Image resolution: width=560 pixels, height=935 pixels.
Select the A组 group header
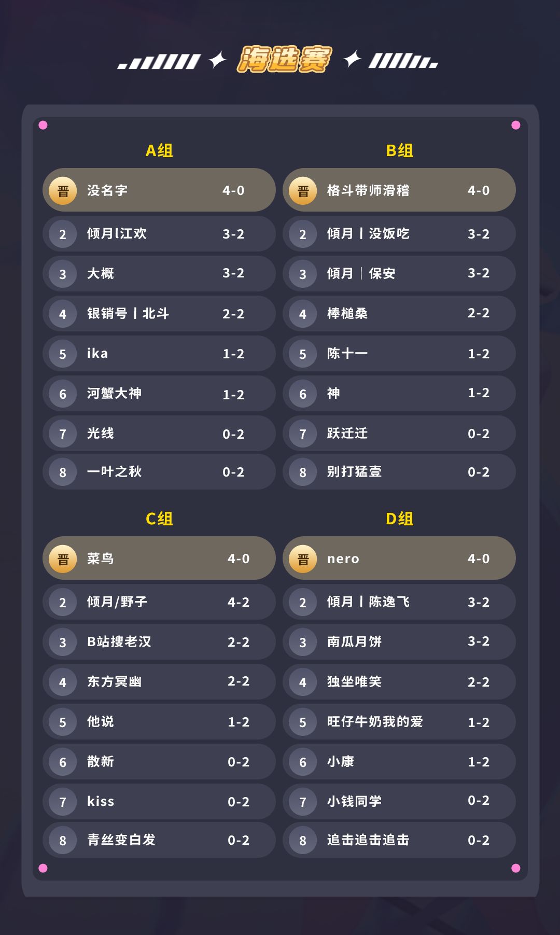(x=159, y=151)
